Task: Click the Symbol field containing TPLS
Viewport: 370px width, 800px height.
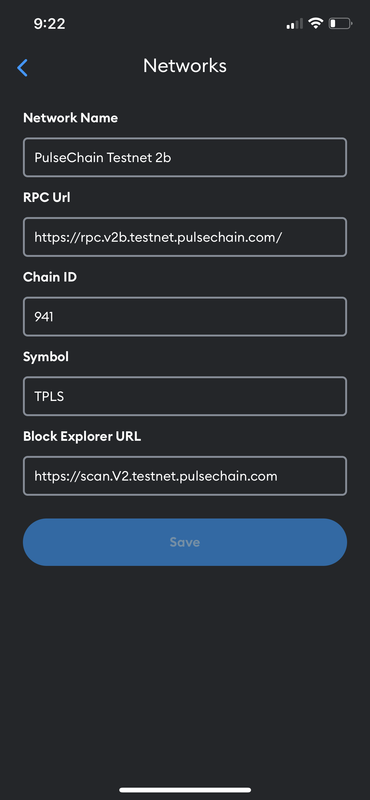Action: pyautogui.click(x=185, y=396)
